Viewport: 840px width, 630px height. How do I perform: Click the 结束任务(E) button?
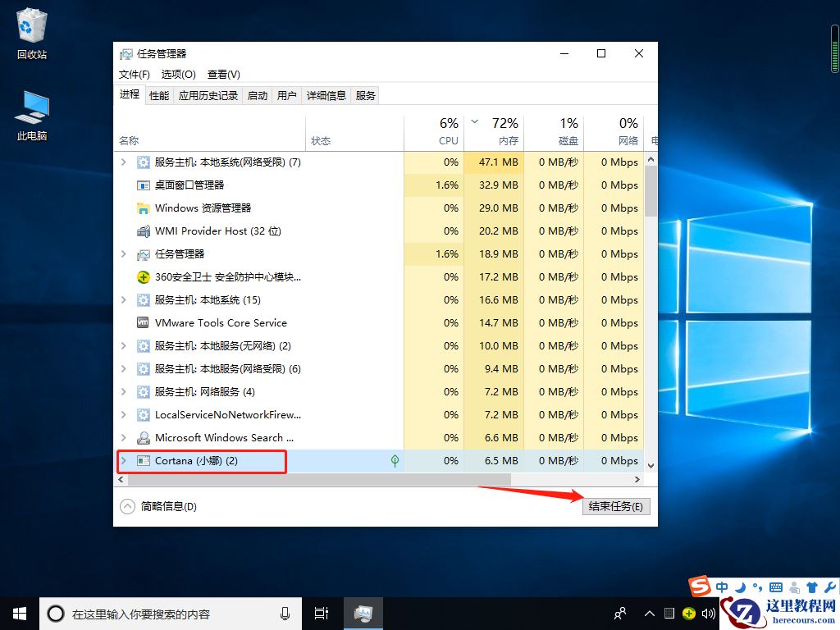coord(616,506)
